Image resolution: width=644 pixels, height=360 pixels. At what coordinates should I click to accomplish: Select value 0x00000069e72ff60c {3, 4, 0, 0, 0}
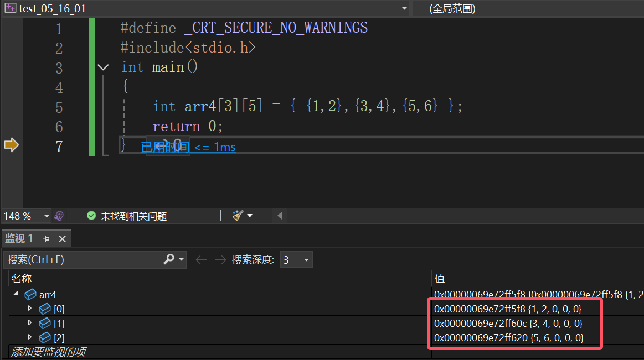pos(508,323)
